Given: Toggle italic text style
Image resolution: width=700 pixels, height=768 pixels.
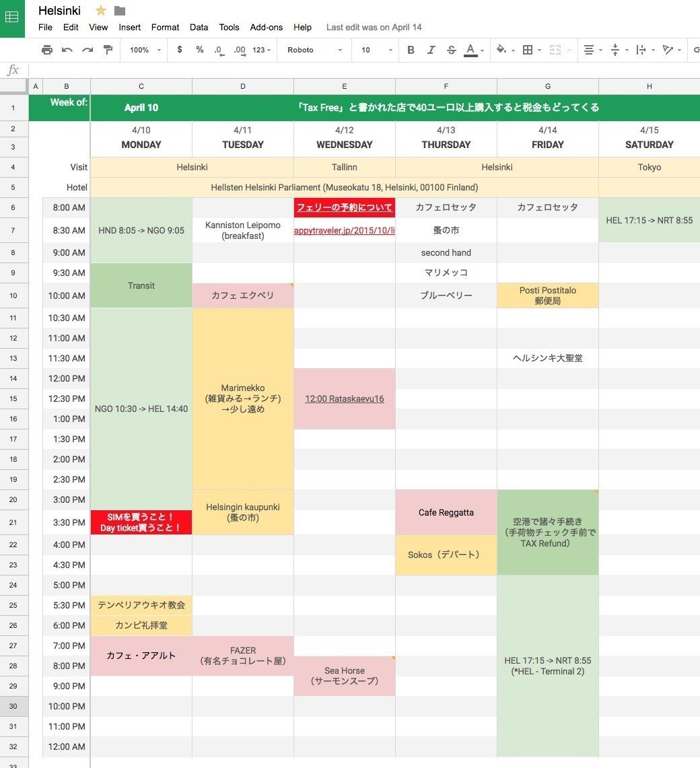Looking at the screenshot, I should (431, 50).
